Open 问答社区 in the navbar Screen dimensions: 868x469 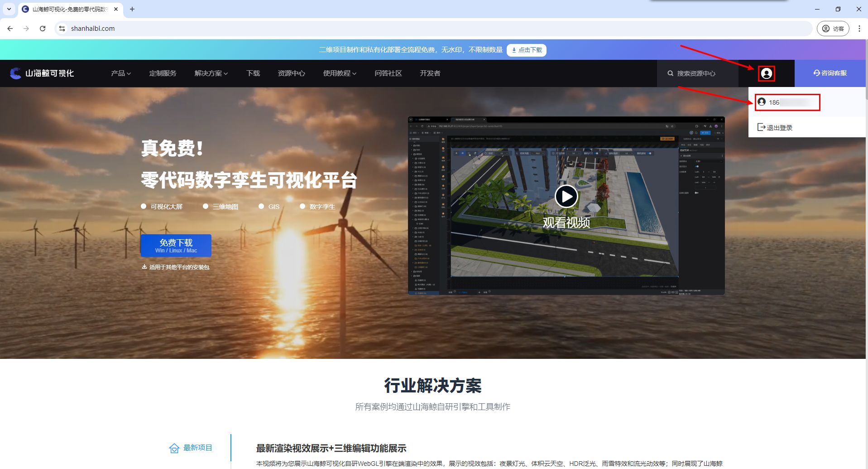pos(388,73)
